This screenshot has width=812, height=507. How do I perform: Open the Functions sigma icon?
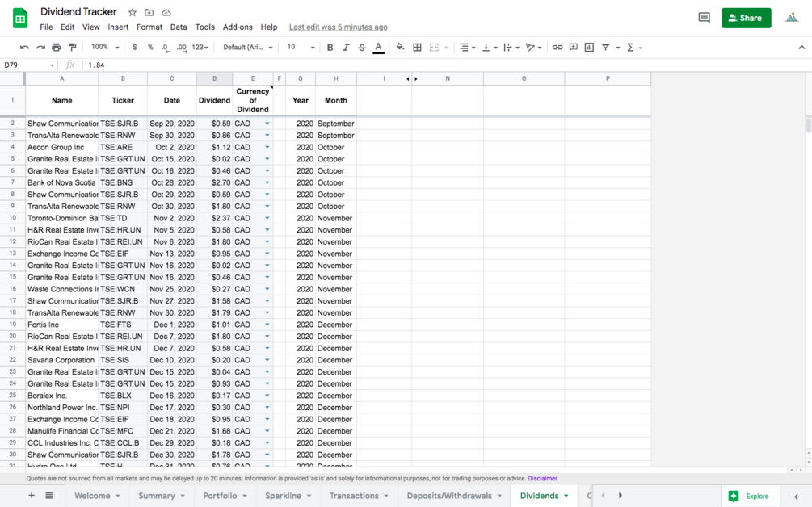coord(630,47)
